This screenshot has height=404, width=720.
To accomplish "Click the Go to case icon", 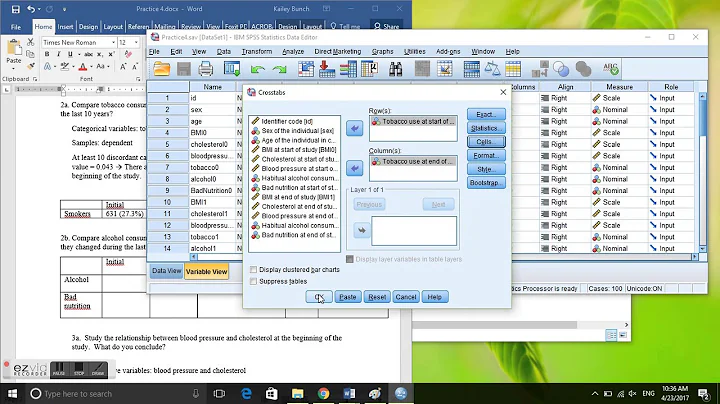I will coord(305,69).
